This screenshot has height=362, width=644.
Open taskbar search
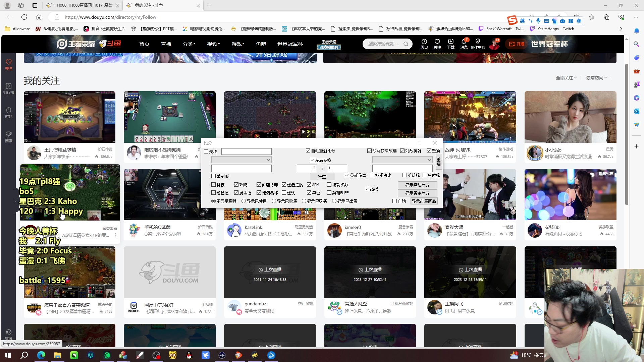[x=24, y=355]
